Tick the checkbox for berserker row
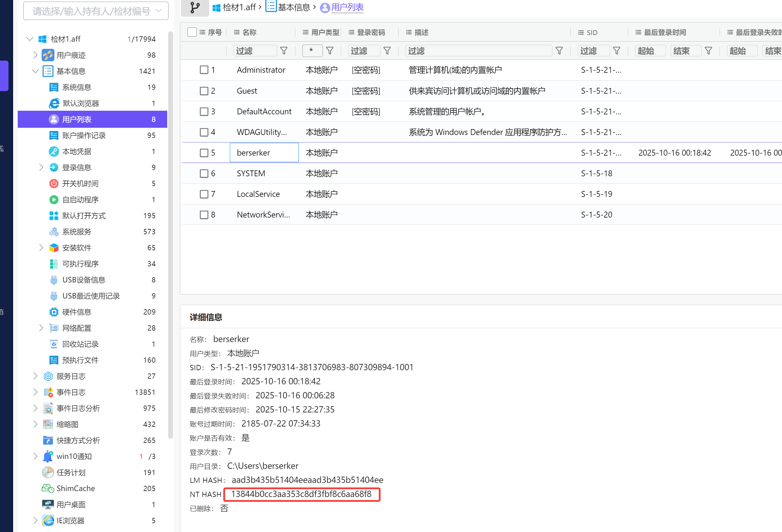782x532 pixels. (x=204, y=153)
